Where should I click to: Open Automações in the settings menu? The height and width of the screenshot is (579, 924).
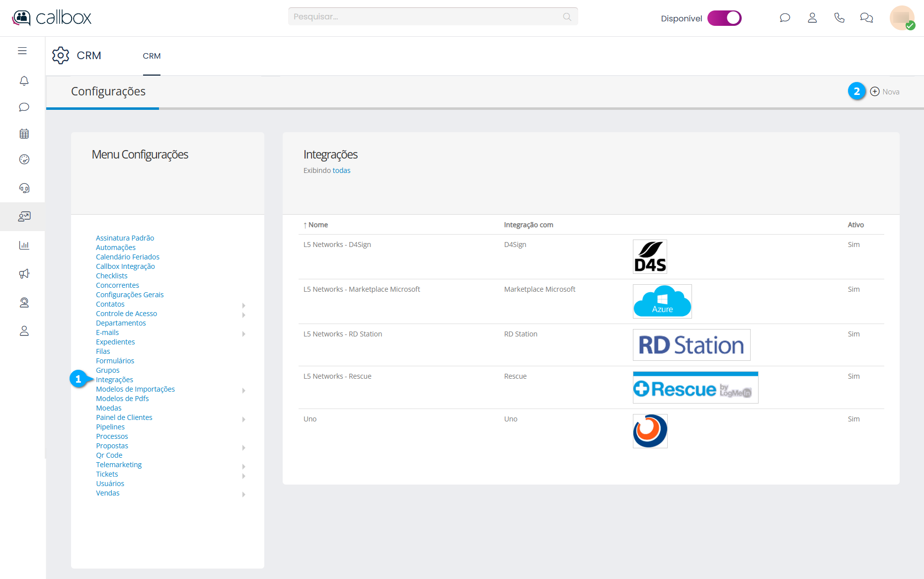pos(116,248)
